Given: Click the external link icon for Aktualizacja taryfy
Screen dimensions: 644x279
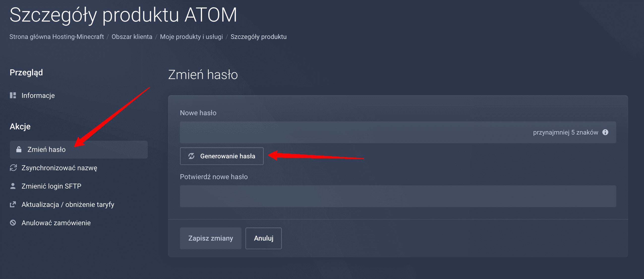Looking at the screenshot, I should tap(13, 204).
